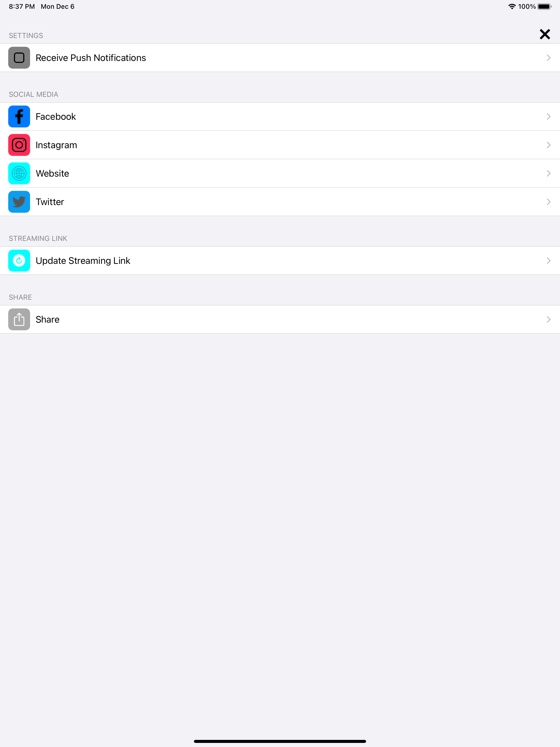Image resolution: width=560 pixels, height=747 pixels.
Task: Expand the chevron on Push Notifications row
Action: click(x=549, y=58)
